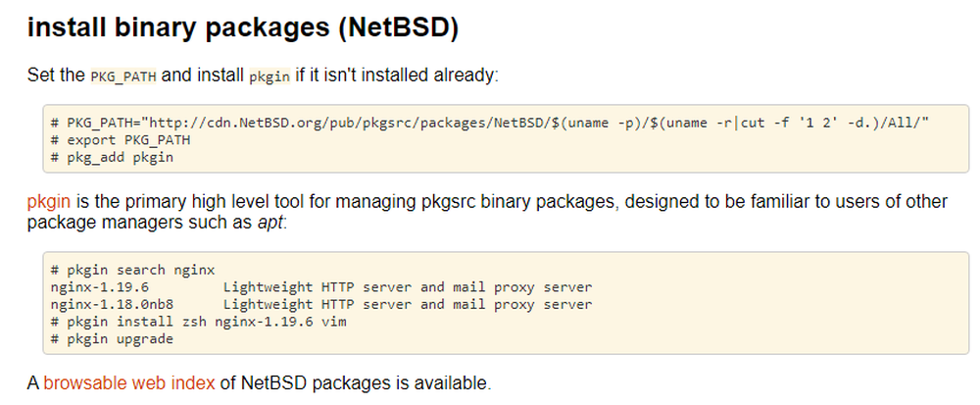This screenshot has height=405, width=980.
Task: Click the '# pkg_add pkgin' line
Action: point(112,158)
